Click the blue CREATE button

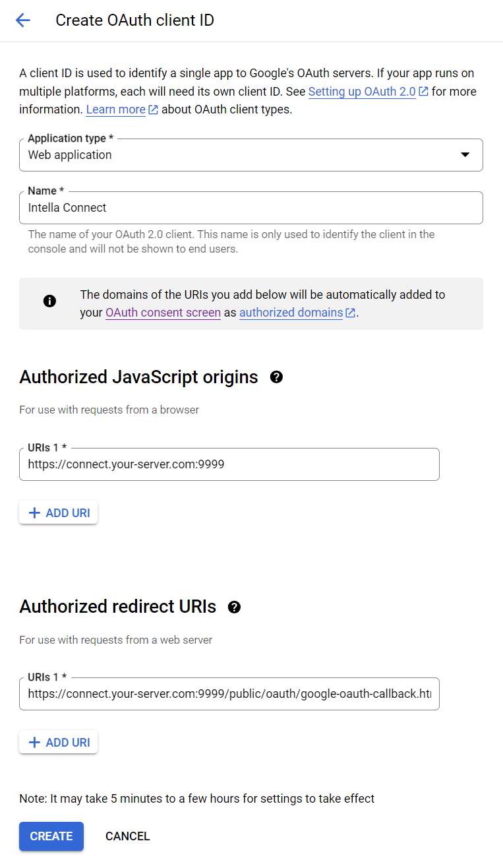51,836
